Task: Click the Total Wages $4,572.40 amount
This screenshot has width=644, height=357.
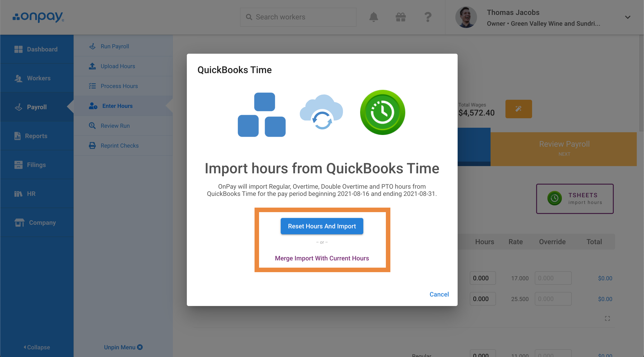Action: pos(476,113)
